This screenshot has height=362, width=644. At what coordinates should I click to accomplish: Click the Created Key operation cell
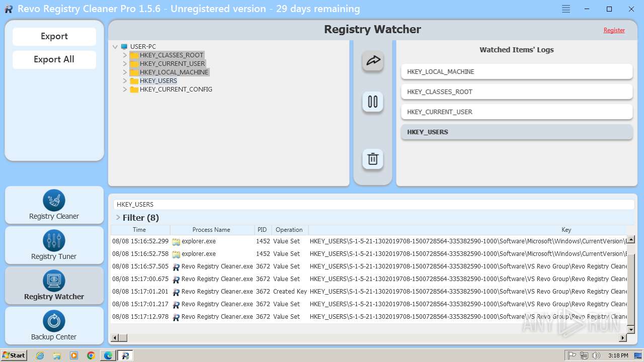coord(290,292)
